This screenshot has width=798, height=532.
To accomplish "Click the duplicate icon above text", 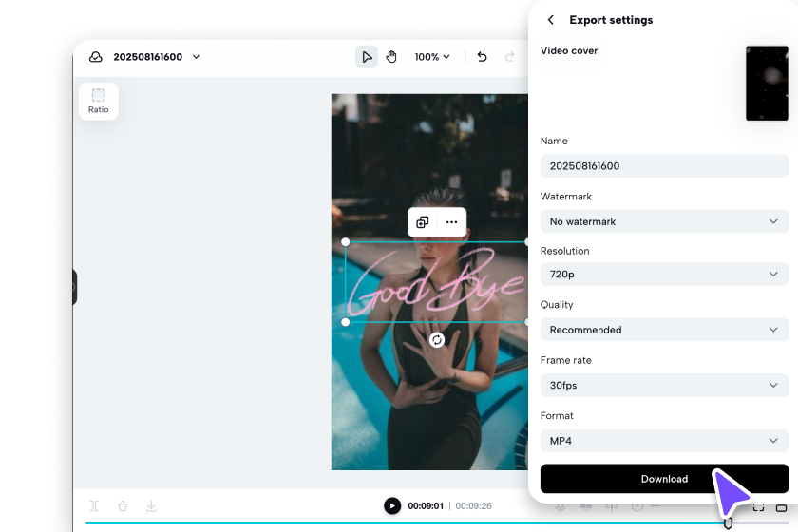I will 423,222.
